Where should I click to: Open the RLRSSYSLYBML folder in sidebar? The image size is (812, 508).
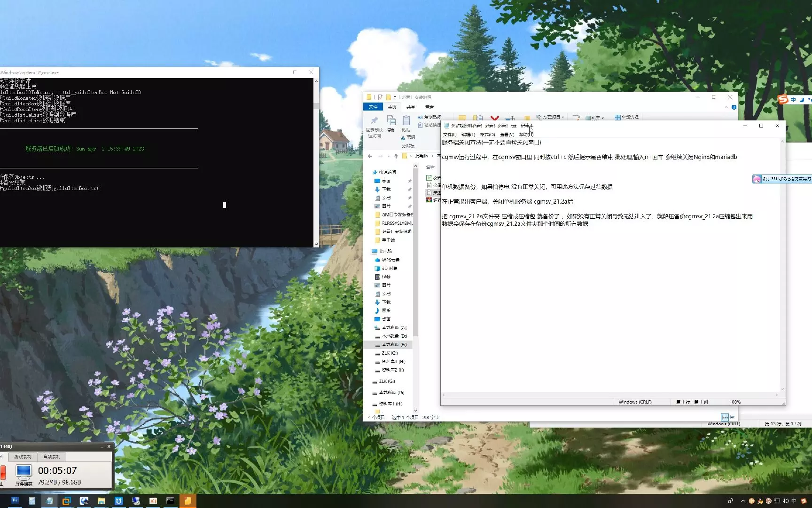[x=394, y=223]
